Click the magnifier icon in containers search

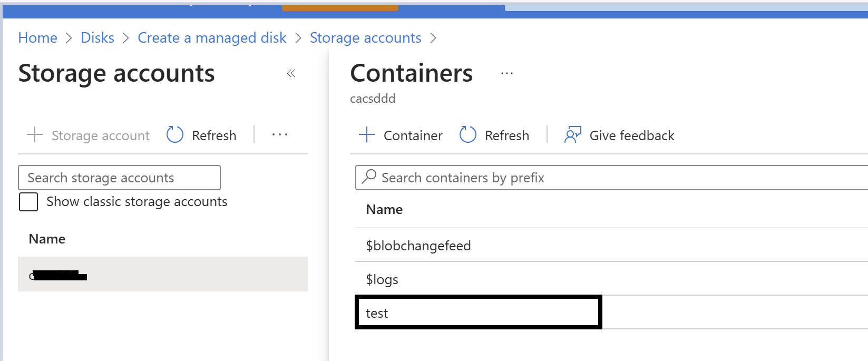tap(369, 176)
